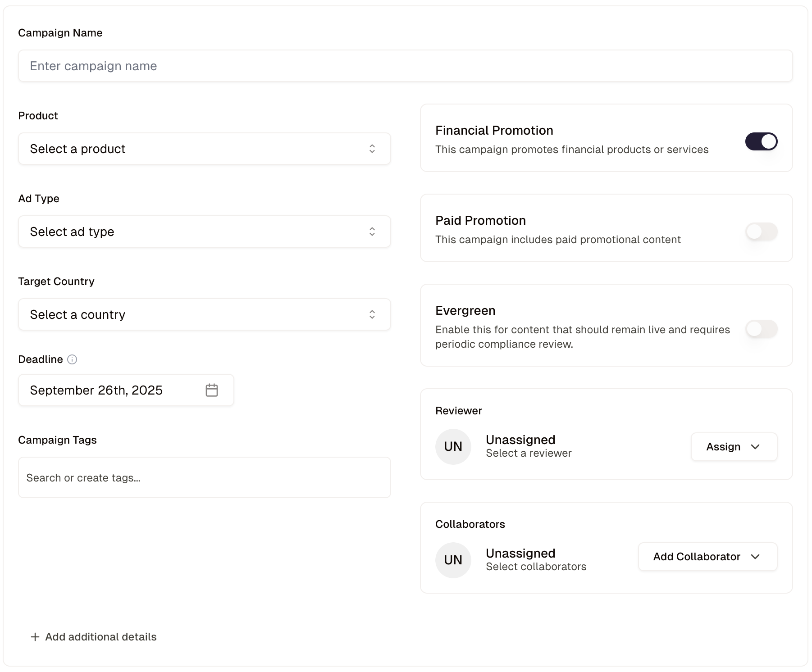Screen dimensions: 812x672
Task: Click the Deadline info icon
Action: tap(72, 359)
